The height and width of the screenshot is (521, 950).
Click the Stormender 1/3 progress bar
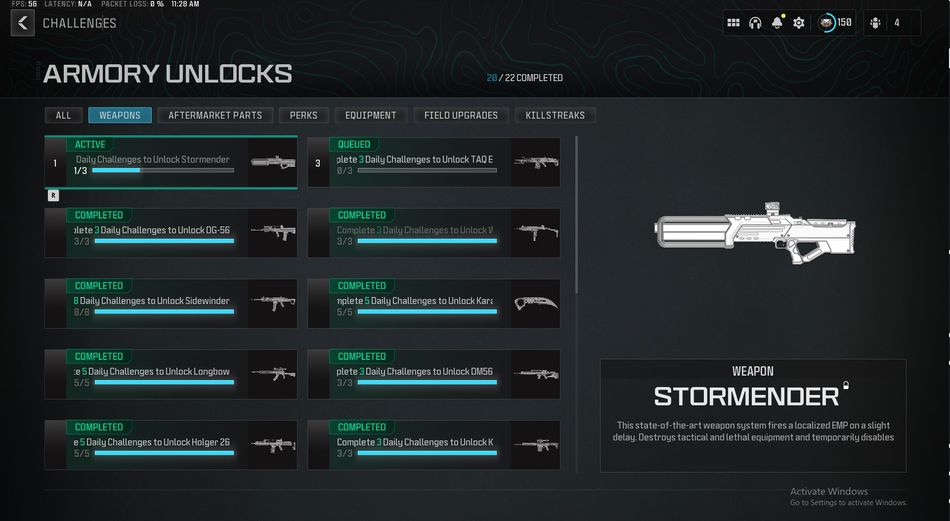click(163, 170)
